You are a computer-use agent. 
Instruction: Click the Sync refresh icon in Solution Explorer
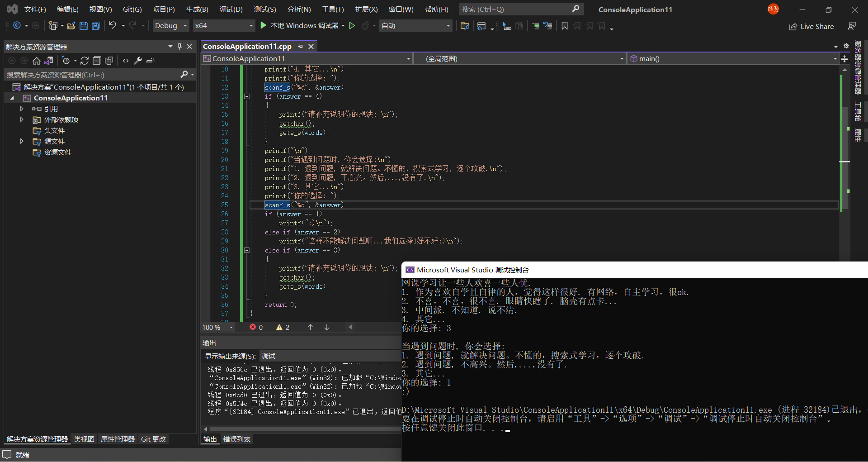[x=85, y=61]
